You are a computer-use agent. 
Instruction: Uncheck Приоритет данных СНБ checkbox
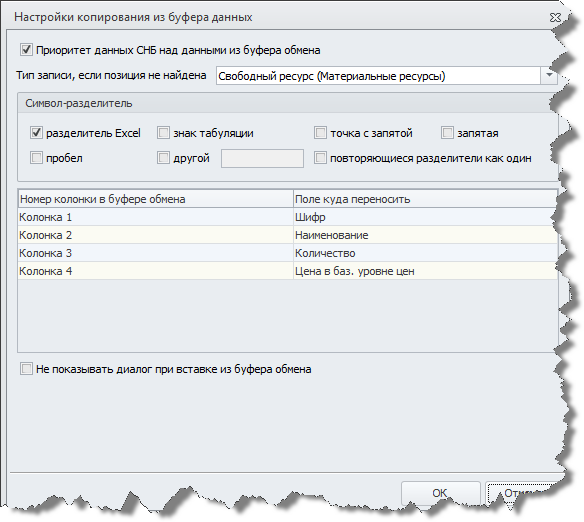click(26, 50)
